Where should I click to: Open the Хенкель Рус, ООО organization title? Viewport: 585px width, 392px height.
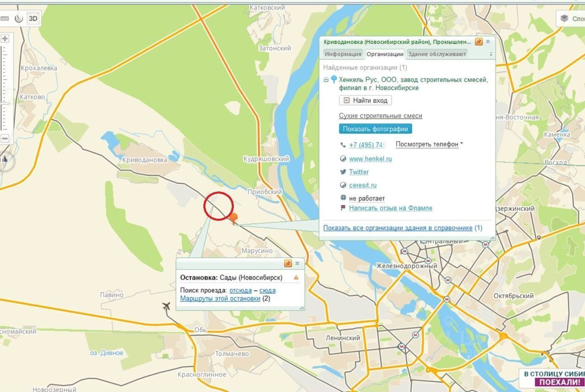[414, 84]
